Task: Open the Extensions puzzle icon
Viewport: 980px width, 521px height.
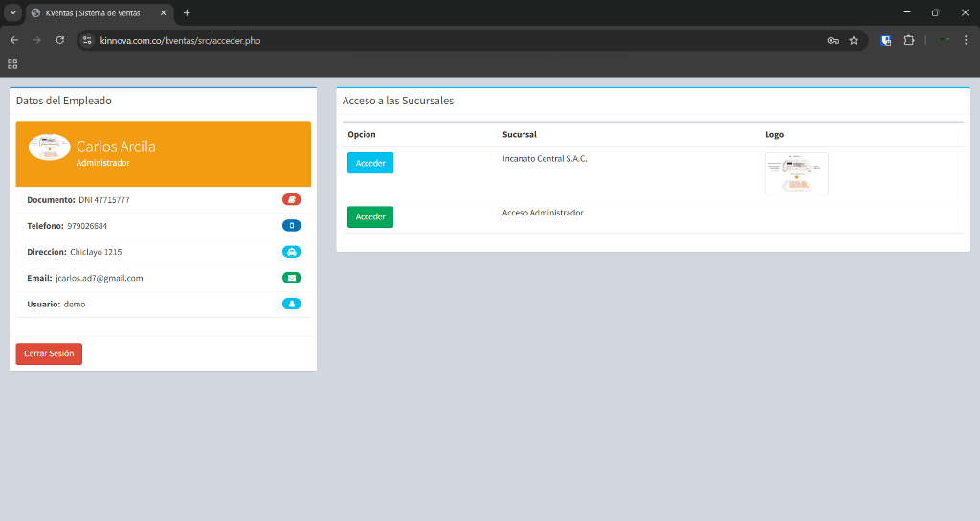Action: click(909, 40)
